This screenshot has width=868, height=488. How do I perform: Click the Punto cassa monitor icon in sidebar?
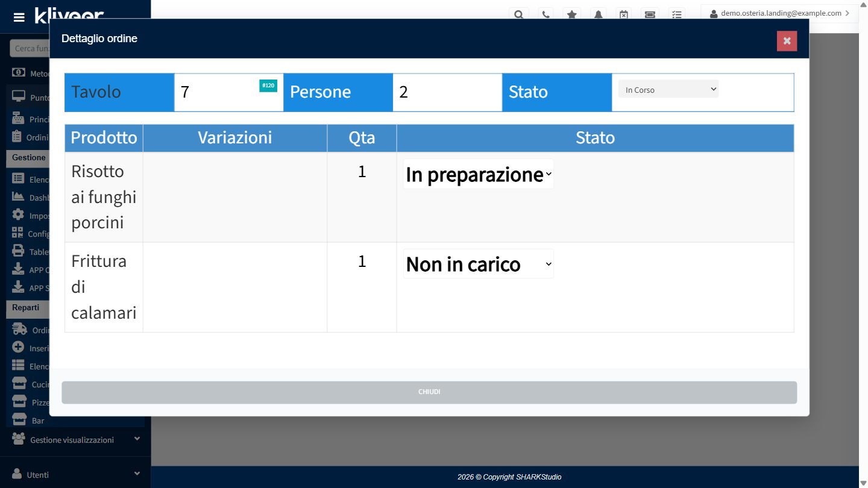[x=18, y=97]
